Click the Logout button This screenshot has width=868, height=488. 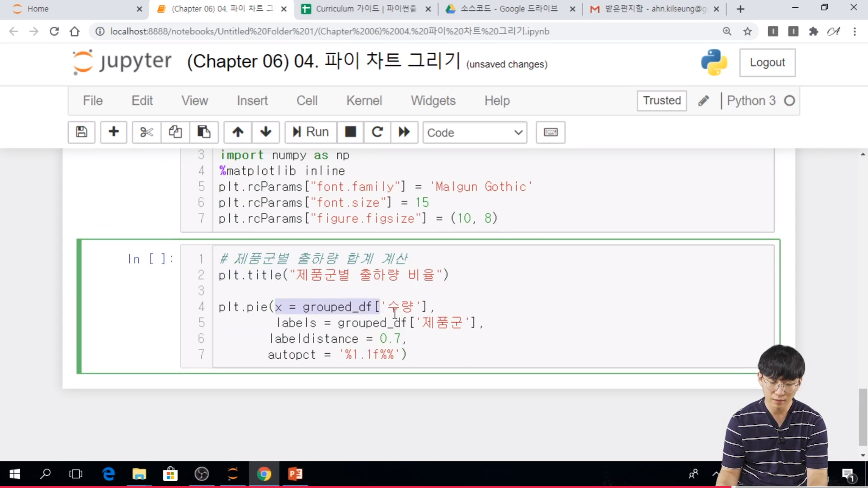pyautogui.click(x=767, y=62)
